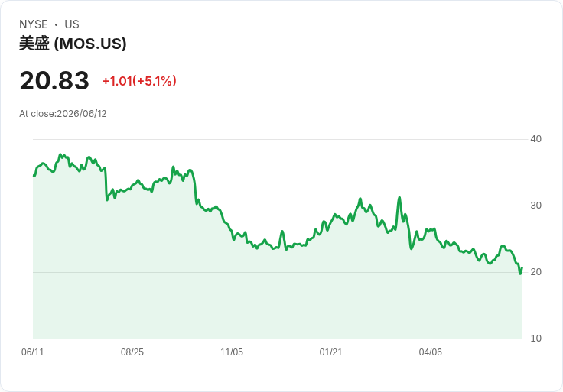The height and width of the screenshot is (392, 563).
Task: Click the 30 price axis label
Action: (x=535, y=206)
